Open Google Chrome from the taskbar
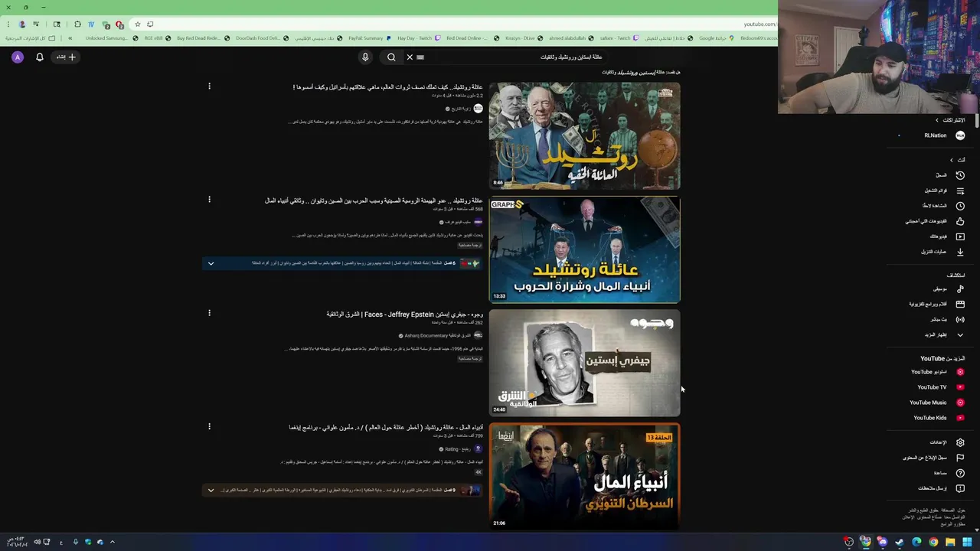This screenshot has height=551, width=980. (933, 542)
